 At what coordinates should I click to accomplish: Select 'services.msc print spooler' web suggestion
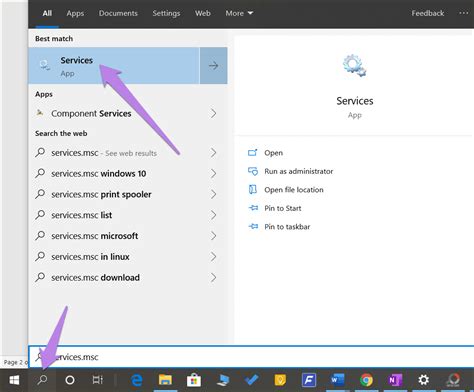click(x=101, y=194)
